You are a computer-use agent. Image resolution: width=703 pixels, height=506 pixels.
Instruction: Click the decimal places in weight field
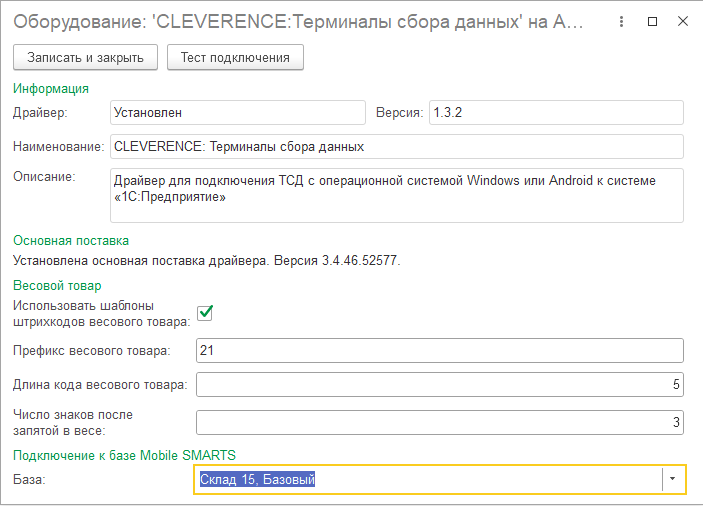pos(439,422)
